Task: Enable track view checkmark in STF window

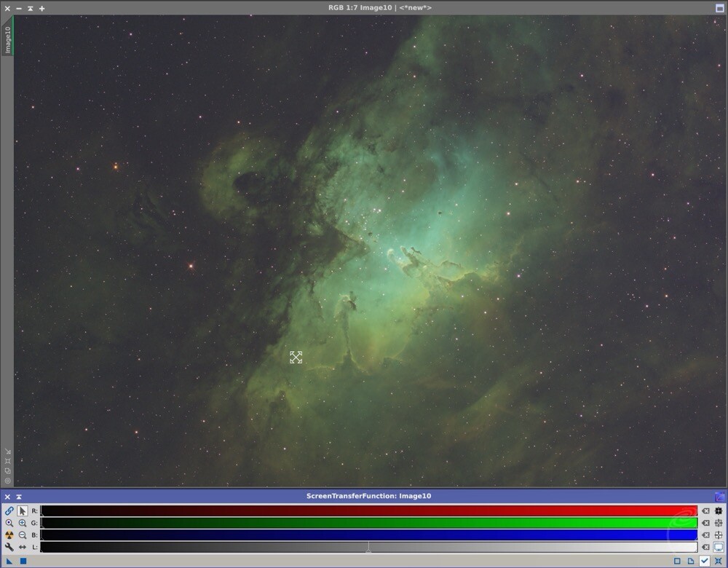Action: (705, 561)
